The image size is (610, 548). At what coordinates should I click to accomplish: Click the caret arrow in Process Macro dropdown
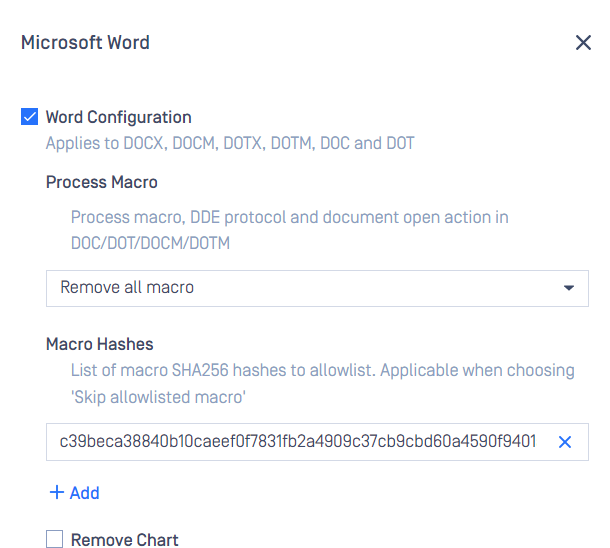[x=569, y=288]
